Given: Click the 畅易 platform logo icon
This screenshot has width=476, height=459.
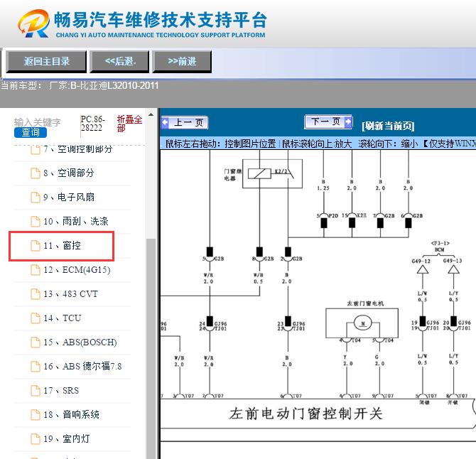Looking at the screenshot, I should pyautogui.click(x=33, y=23).
